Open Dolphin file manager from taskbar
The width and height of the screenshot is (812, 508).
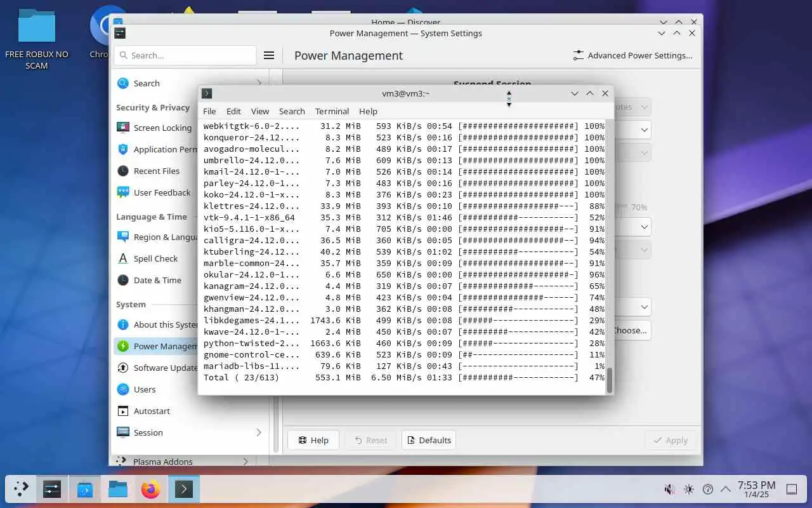pos(118,489)
